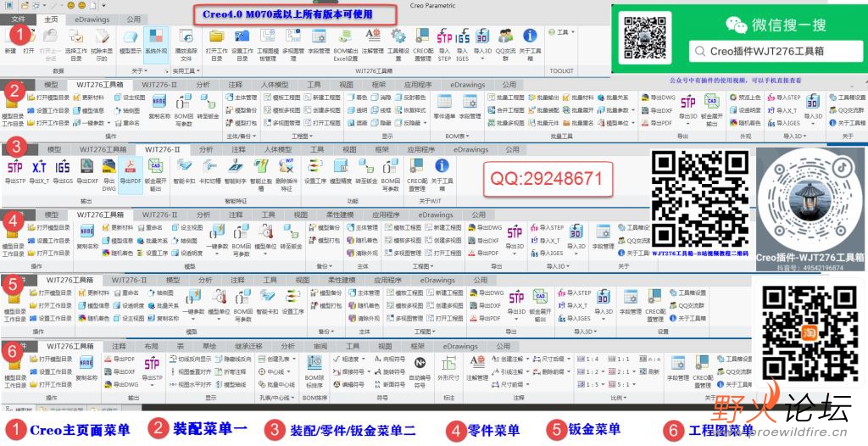Click the 批量中心线 tool
Image resolution: width=868 pixels, height=446 pixels.
pos(277,384)
